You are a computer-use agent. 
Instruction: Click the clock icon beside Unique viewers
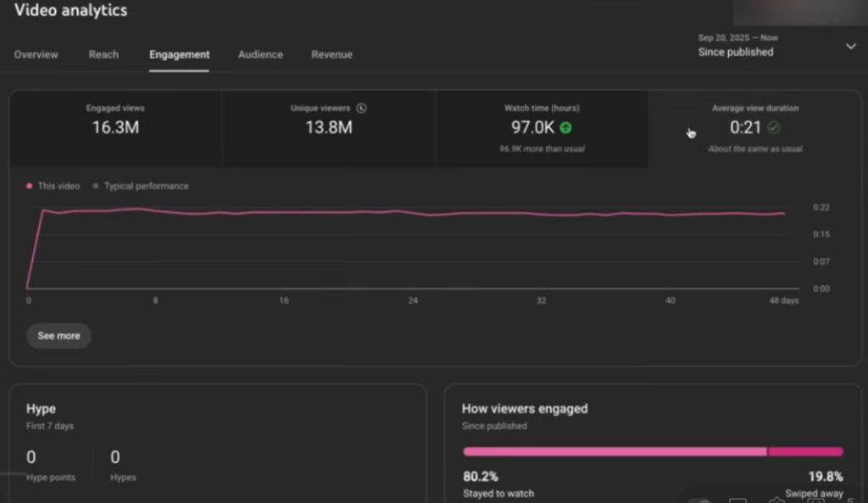(362, 109)
